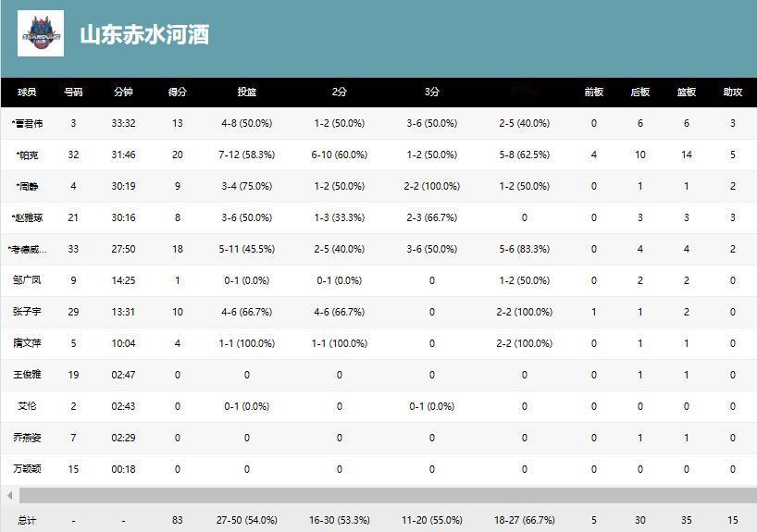757x532 pixels.
Task: Select player name 王俊雅
Action: coord(27,375)
